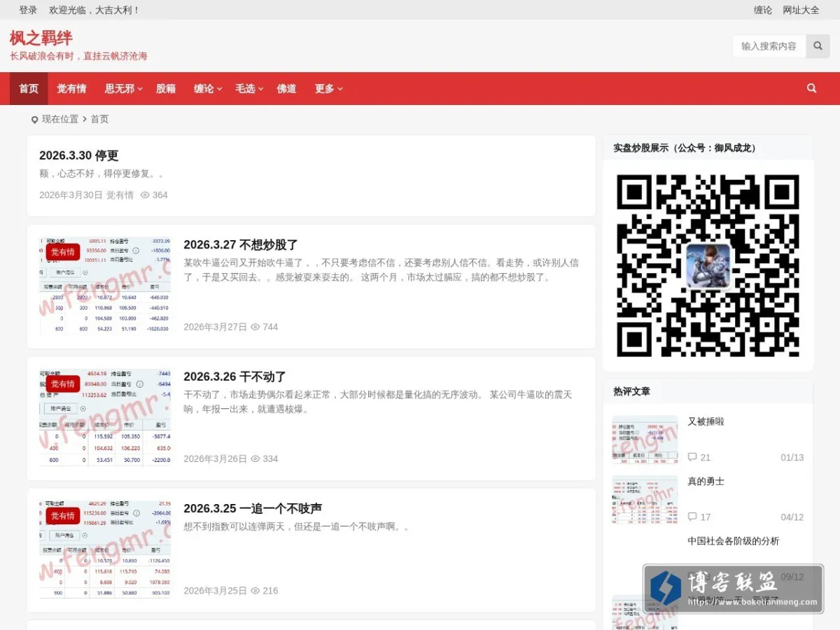
Task: Click comment bubble icon for 又被捶啦
Action: (x=692, y=457)
